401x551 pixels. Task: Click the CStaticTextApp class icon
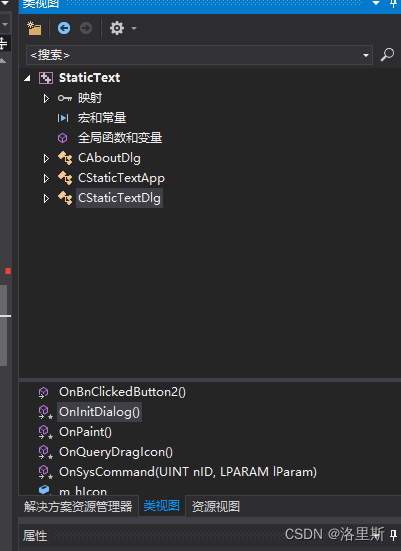click(65, 178)
